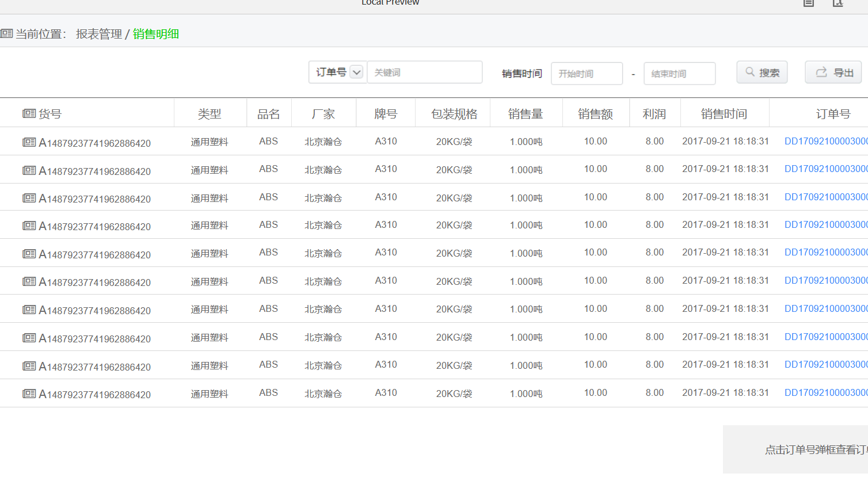The height and width of the screenshot is (477, 868).
Task: Click the row icon in the last data row
Action: click(x=29, y=394)
